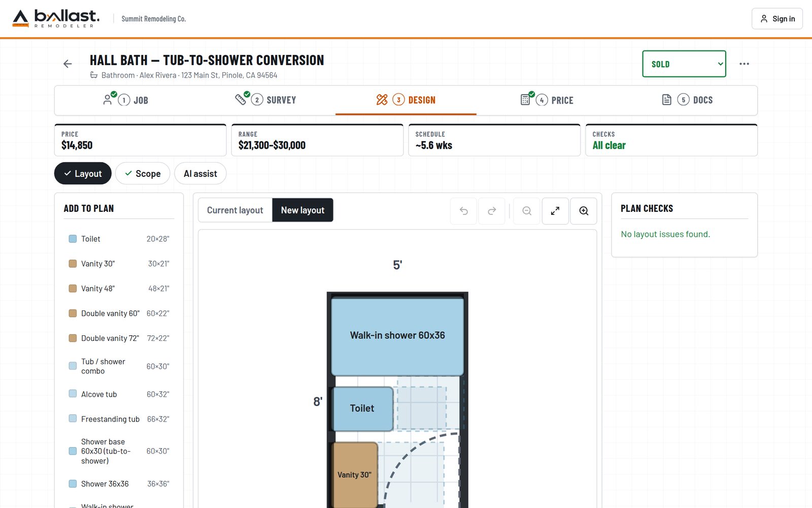Click the All clear checks card
Image resolution: width=812 pixels, height=508 pixels.
point(671,140)
